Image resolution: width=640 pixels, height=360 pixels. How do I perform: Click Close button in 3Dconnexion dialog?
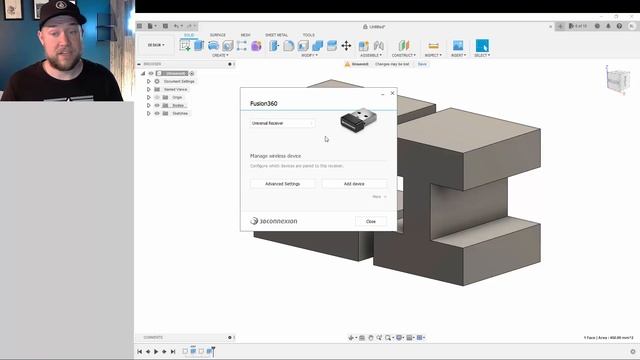371,221
